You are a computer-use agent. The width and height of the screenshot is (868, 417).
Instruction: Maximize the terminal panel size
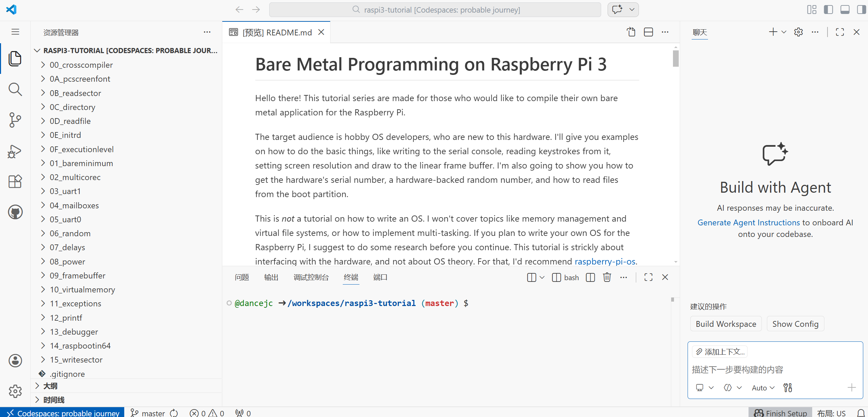[648, 277]
